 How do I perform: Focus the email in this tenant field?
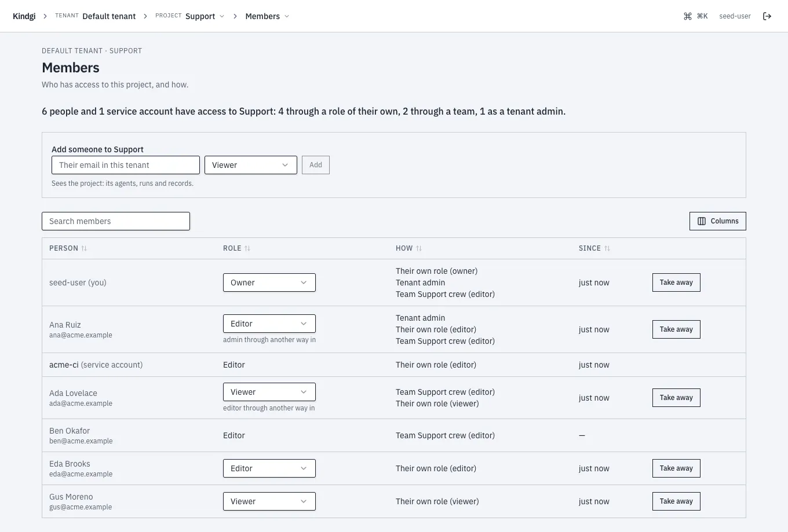click(126, 165)
